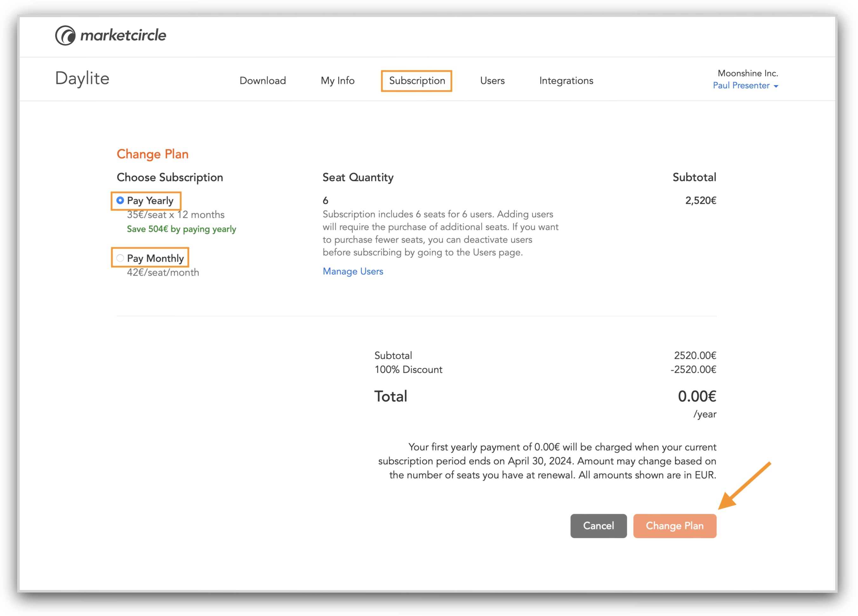
Task: Click the 'Save 504€ by paying yearly' text
Action: coord(181,229)
